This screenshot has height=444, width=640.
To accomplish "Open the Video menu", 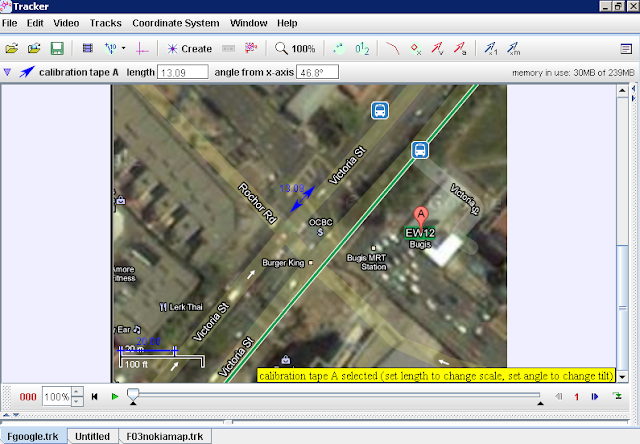I will click(66, 23).
